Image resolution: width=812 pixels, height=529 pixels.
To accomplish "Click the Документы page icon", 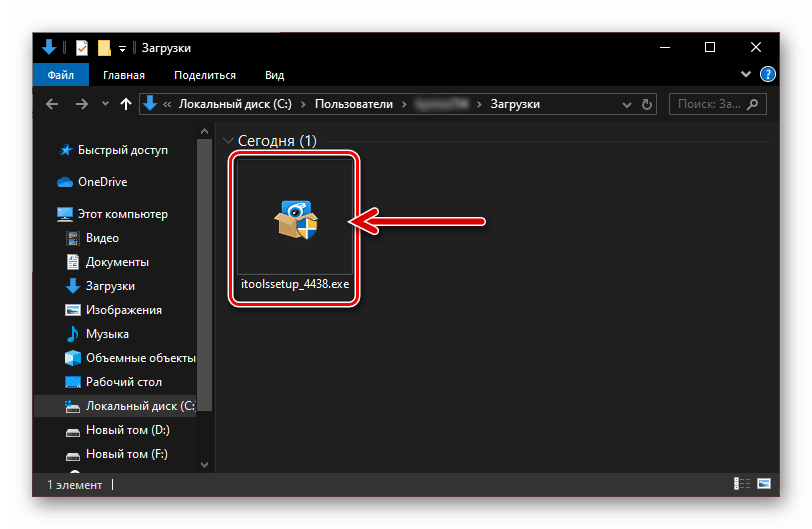I will [x=72, y=262].
